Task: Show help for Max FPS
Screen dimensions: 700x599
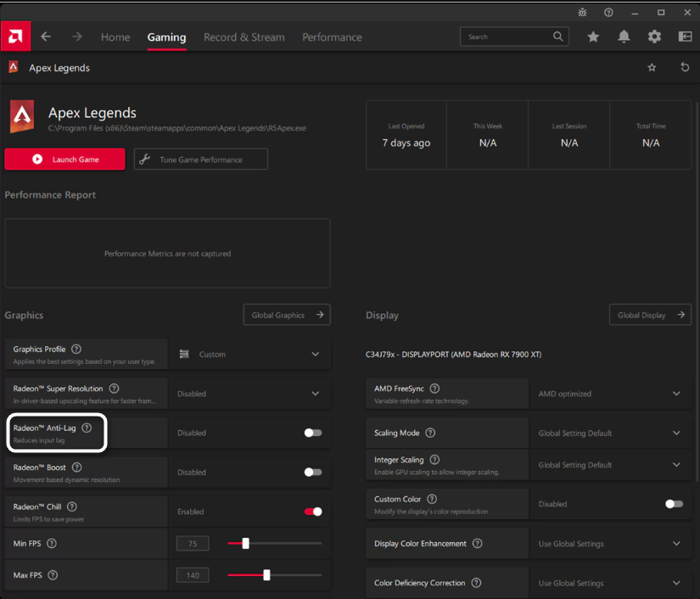Action: click(53, 575)
